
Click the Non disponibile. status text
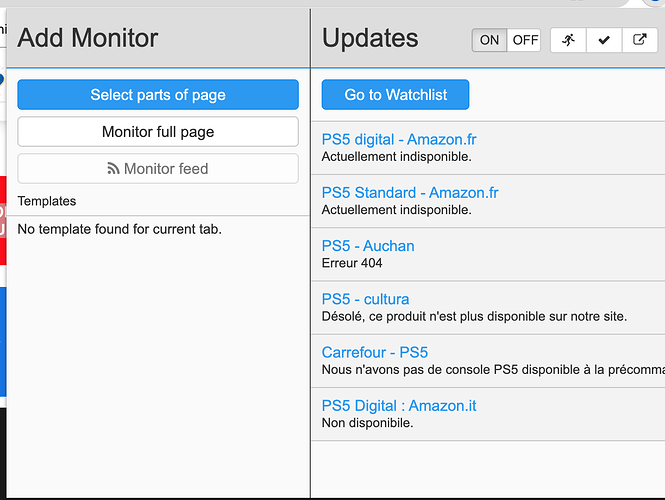(367, 423)
